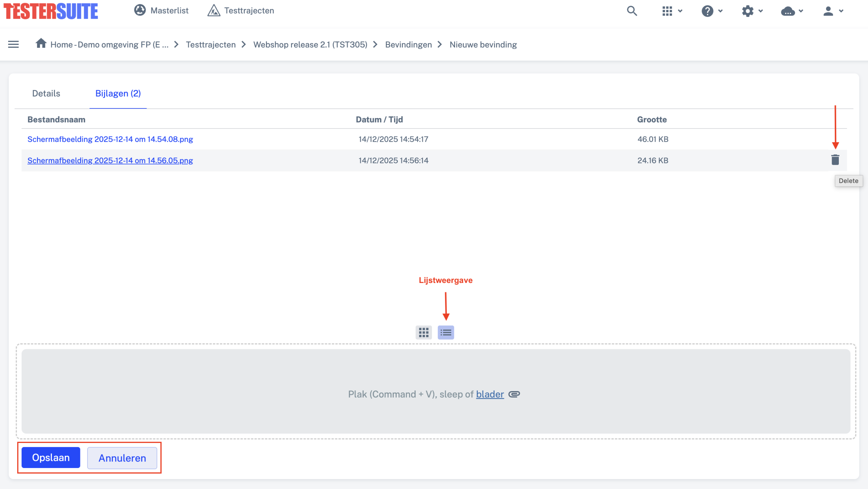Click the Testtrajecten triangle icon
The image size is (868, 489).
(214, 11)
